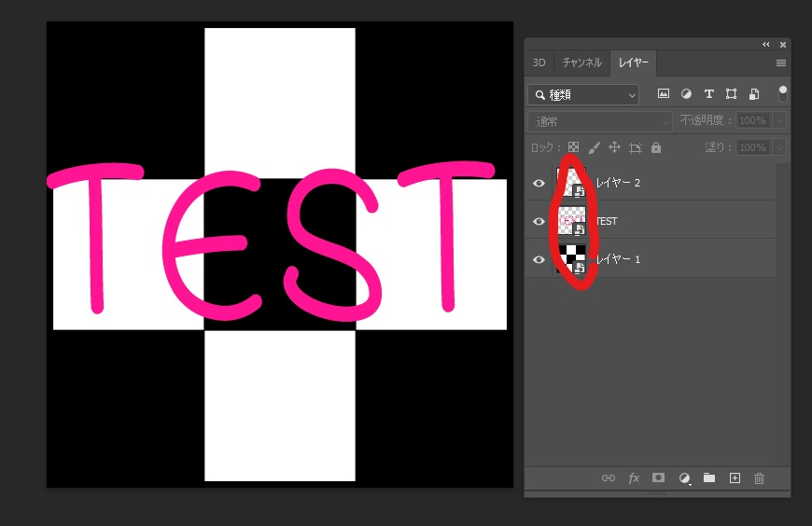Viewport: 812px width, 526px height.
Task: Click the 塗り label
Action: (x=719, y=147)
